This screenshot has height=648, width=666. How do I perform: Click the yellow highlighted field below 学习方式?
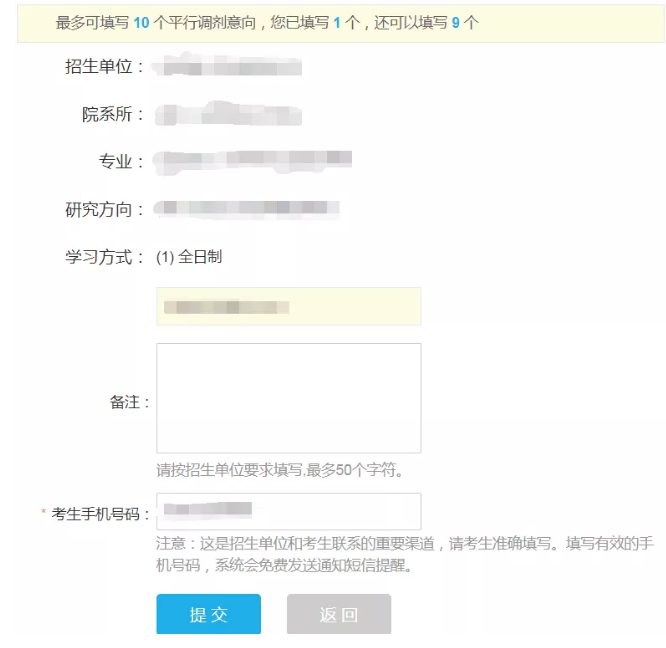(x=288, y=306)
